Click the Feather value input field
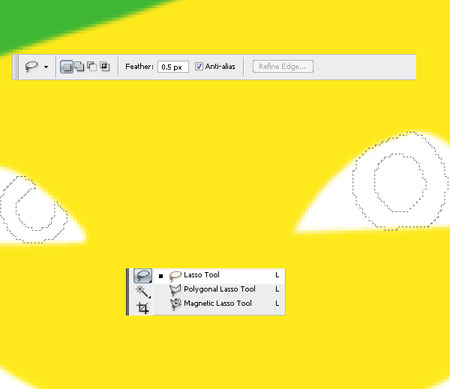Viewport: 450px width, 389px height. pos(173,67)
